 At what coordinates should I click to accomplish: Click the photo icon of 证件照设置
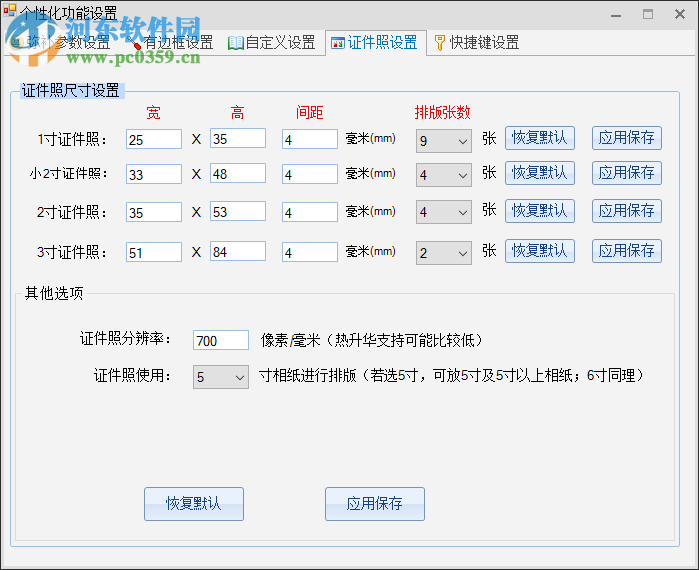[337, 43]
